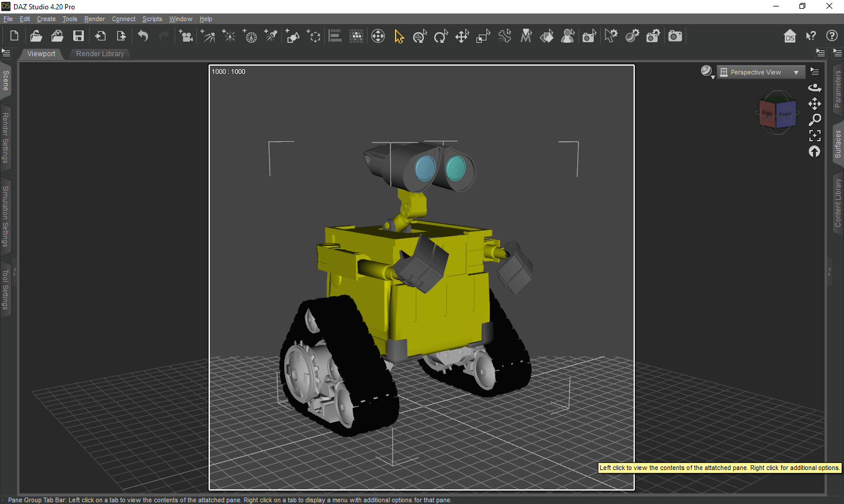Open the Perspective View camera dropdown
The image size is (844, 504).
coord(761,72)
